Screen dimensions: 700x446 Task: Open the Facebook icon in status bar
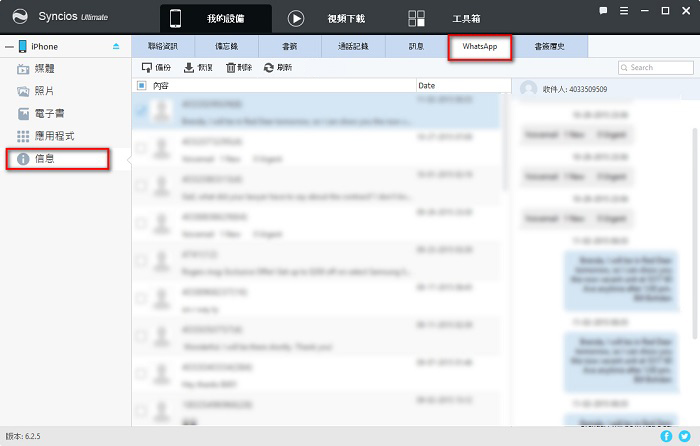tap(666, 436)
